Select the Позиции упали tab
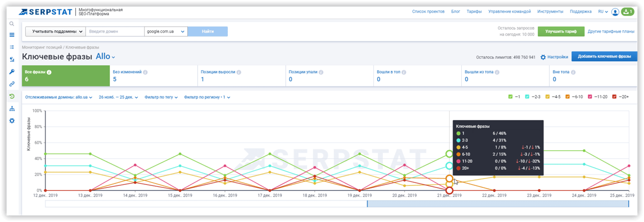The image size is (644, 222). [x=329, y=76]
